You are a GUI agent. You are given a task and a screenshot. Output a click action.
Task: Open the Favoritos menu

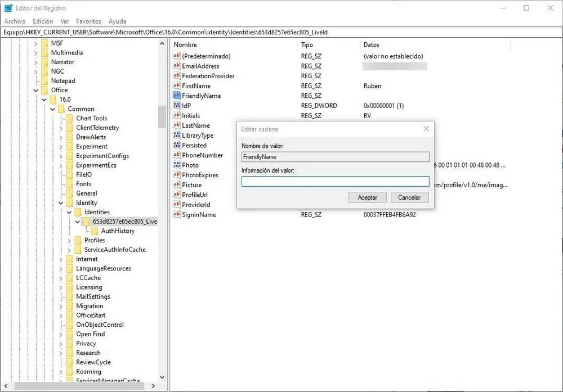pos(89,21)
